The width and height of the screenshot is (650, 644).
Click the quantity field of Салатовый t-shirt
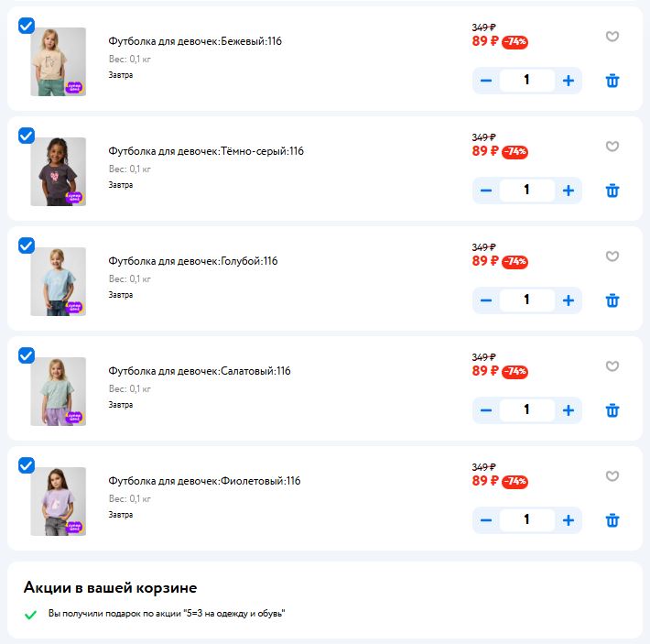coord(527,410)
